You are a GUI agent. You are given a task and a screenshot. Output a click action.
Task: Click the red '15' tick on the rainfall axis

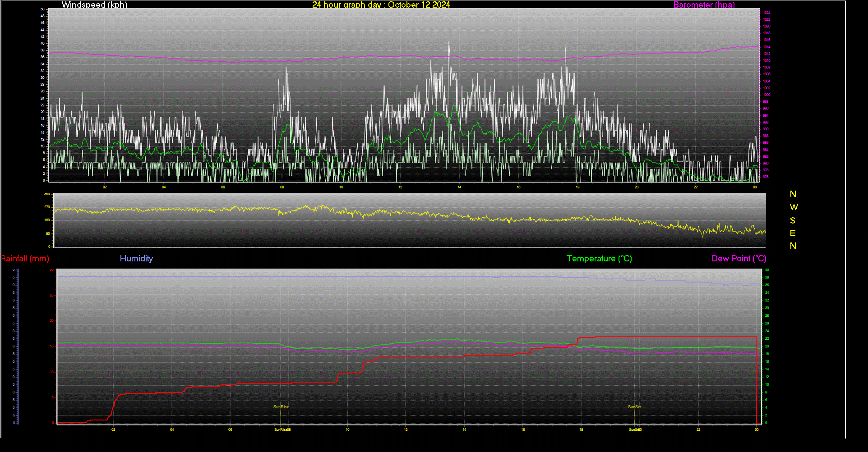coord(52,346)
